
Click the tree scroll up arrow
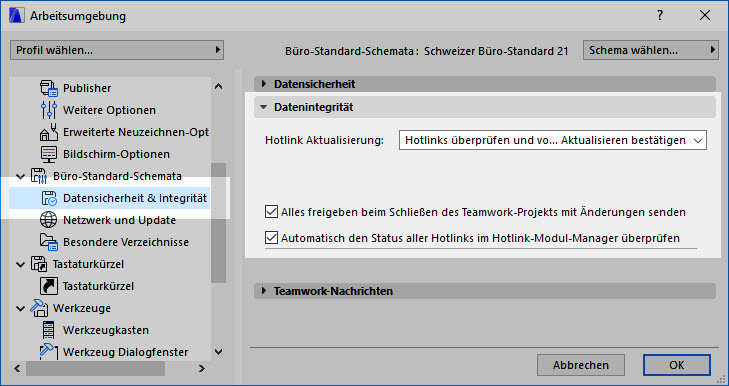pyautogui.click(x=219, y=86)
